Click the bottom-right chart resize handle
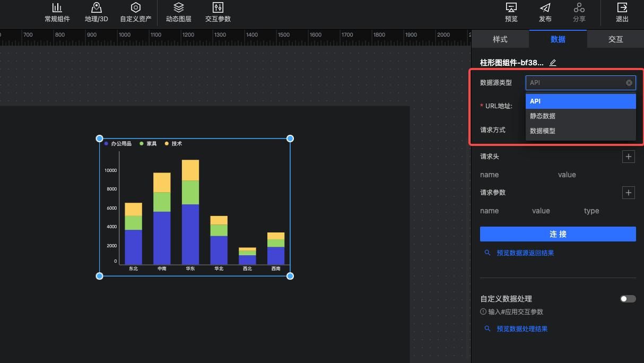This screenshot has width=644, height=363. tap(290, 276)
